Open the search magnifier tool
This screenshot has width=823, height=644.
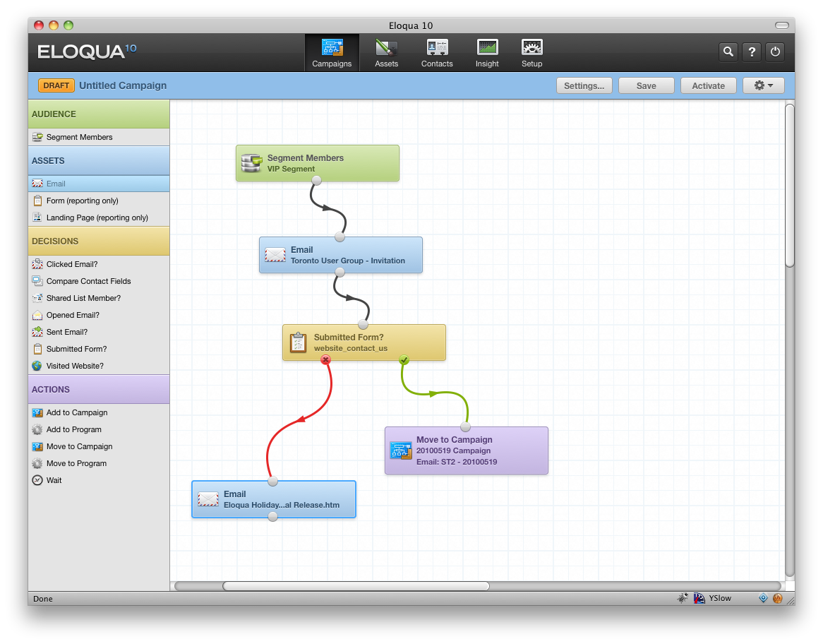point(728,52)
